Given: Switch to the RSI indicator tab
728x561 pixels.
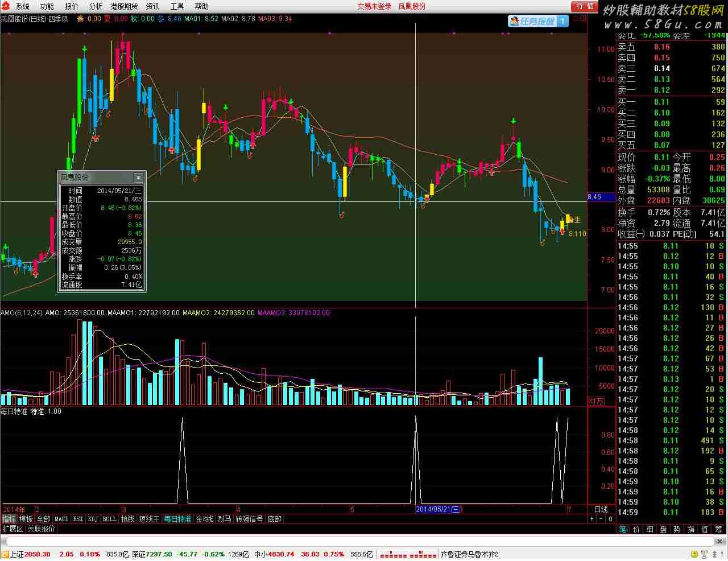Looking at the screenshot, I should pyautogui.click(x=78, y=519).
